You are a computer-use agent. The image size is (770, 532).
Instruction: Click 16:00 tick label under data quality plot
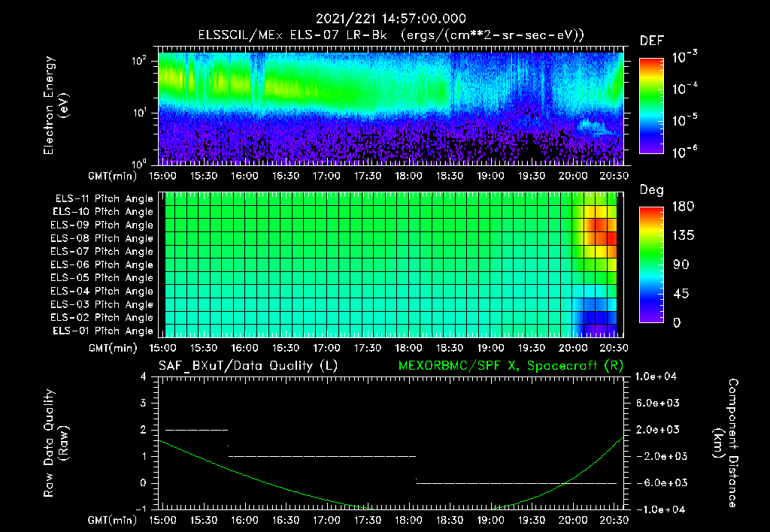(x=244, y=520)
